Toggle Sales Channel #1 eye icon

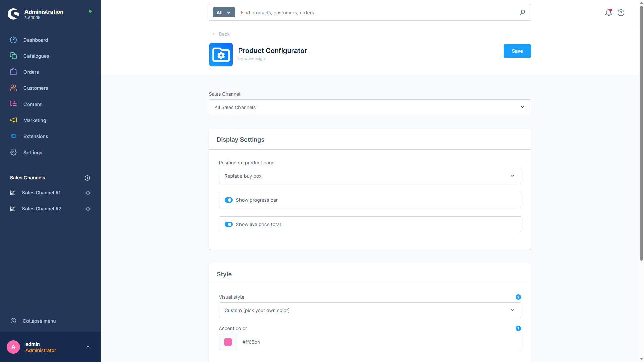(x=88, y=193)
